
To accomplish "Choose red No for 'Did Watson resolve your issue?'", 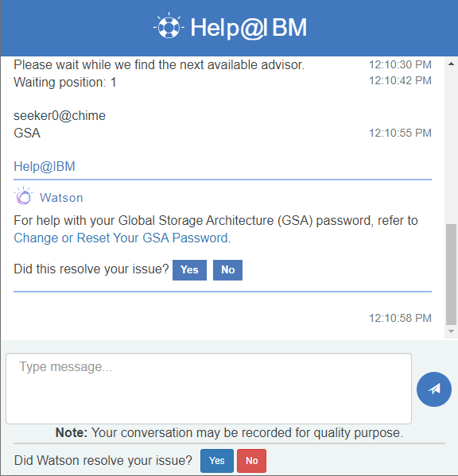I will coord(251,461).
